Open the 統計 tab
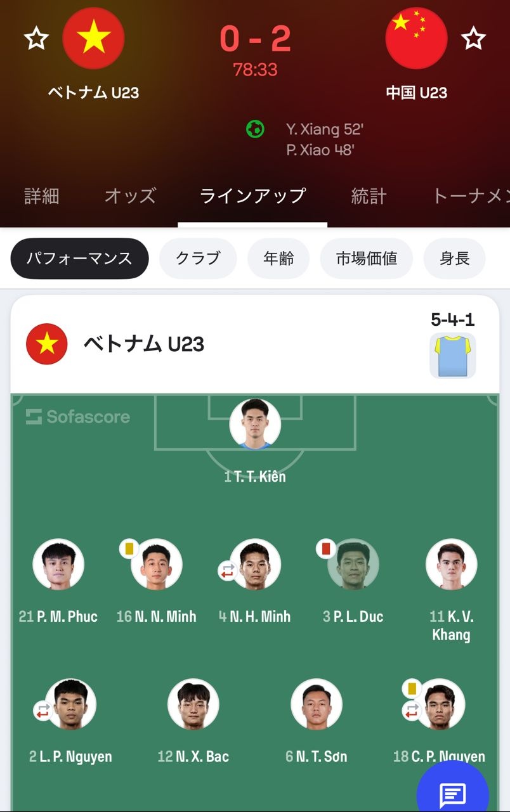This screenshot has width=510, height=812. coord(369,197)
